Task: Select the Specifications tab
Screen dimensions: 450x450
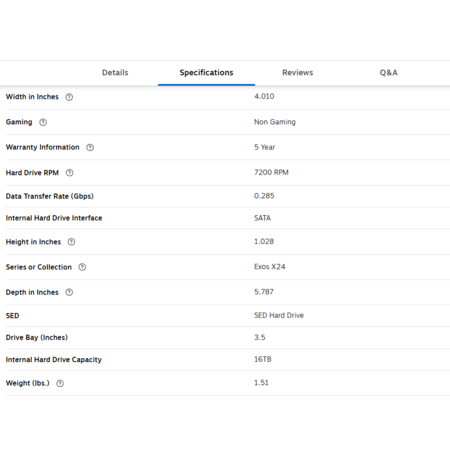Action: [x=206, y=73]
